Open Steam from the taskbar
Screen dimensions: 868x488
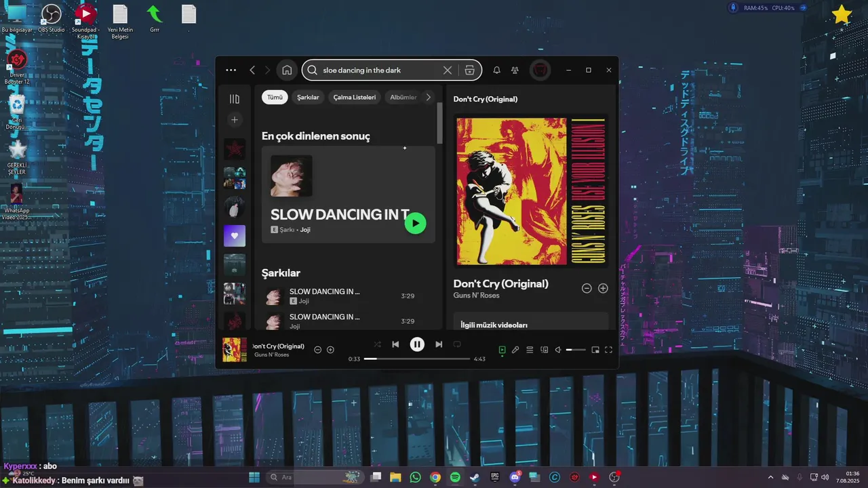(x=475, y=477)
